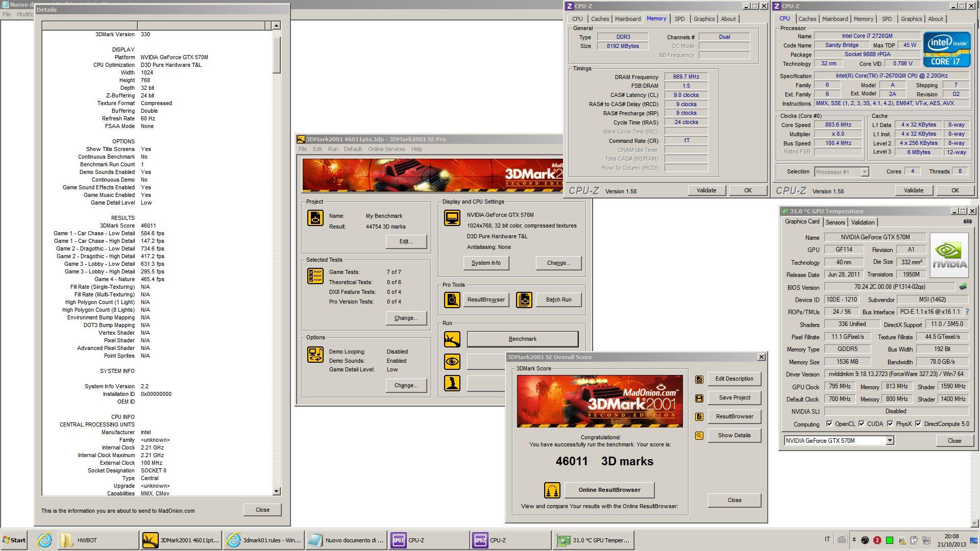Click the taskbar clock showing 20:08

951,540
